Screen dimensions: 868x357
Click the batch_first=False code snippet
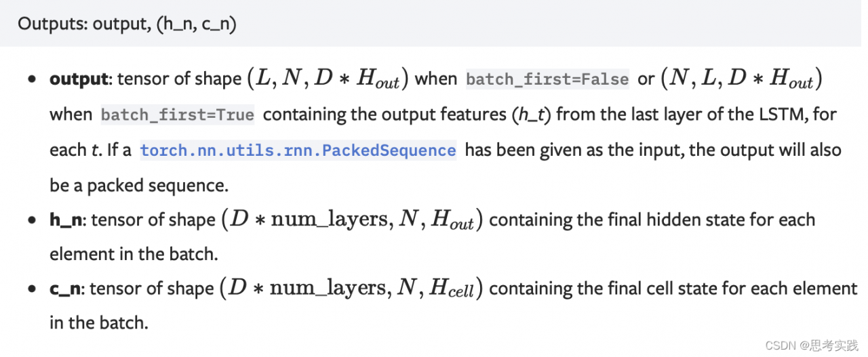pos(547,79)
